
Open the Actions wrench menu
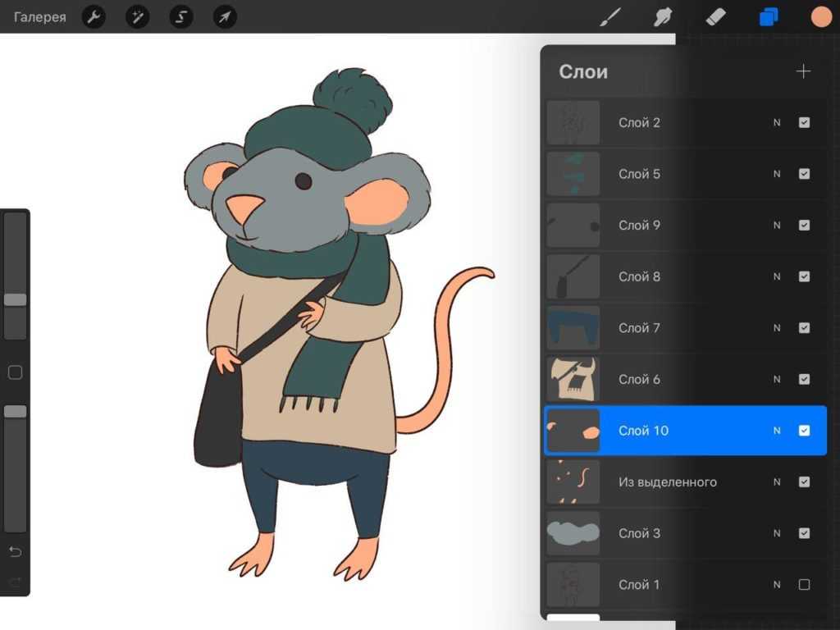click(94, 16)
